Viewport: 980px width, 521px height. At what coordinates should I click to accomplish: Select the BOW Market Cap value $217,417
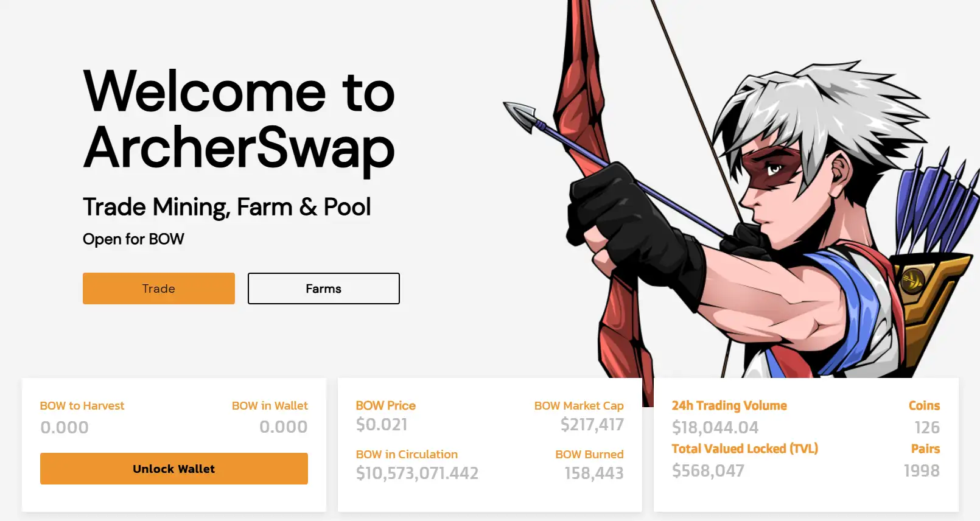tap(592, 425)
